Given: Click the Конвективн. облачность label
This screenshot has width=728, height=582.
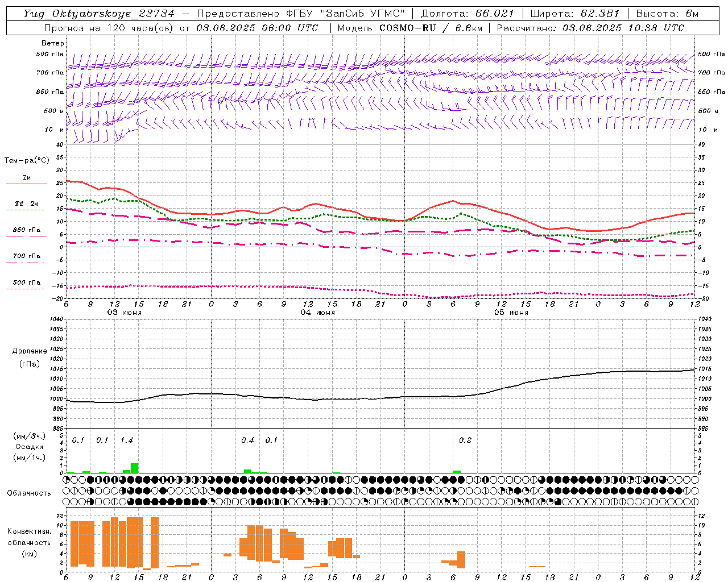Looking at the screenshot, I should point(29,537).
